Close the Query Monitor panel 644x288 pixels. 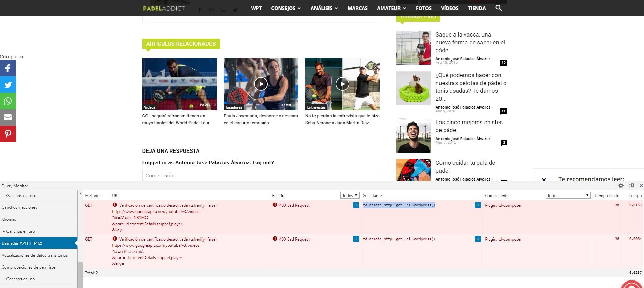(641, 186)
